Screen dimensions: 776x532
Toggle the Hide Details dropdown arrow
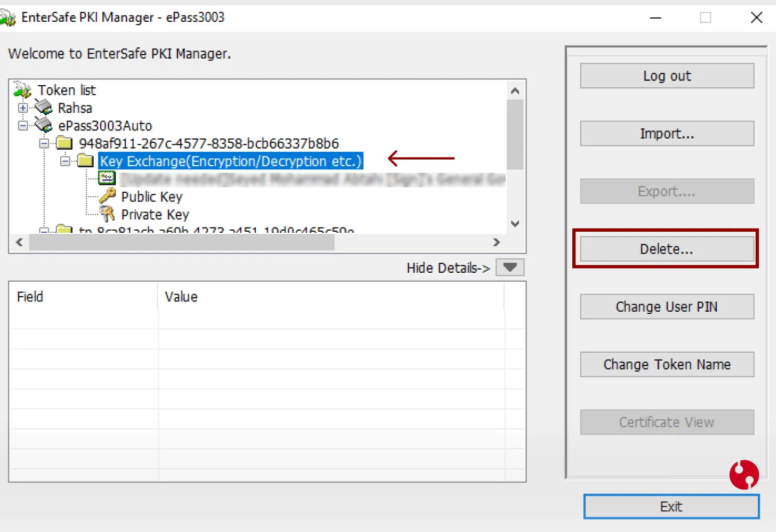[x=510, y=268]
